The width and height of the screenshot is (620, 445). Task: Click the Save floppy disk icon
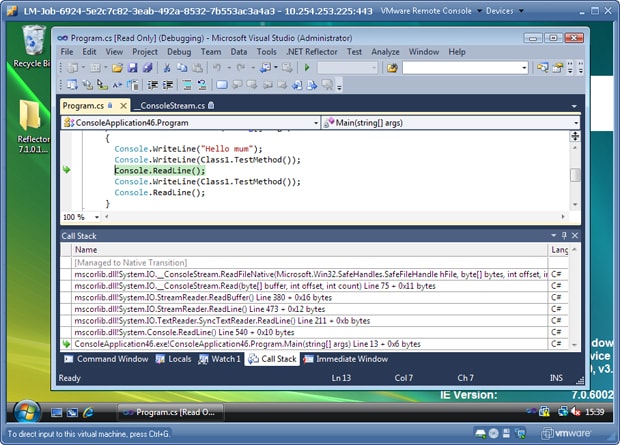coord(132,68)
